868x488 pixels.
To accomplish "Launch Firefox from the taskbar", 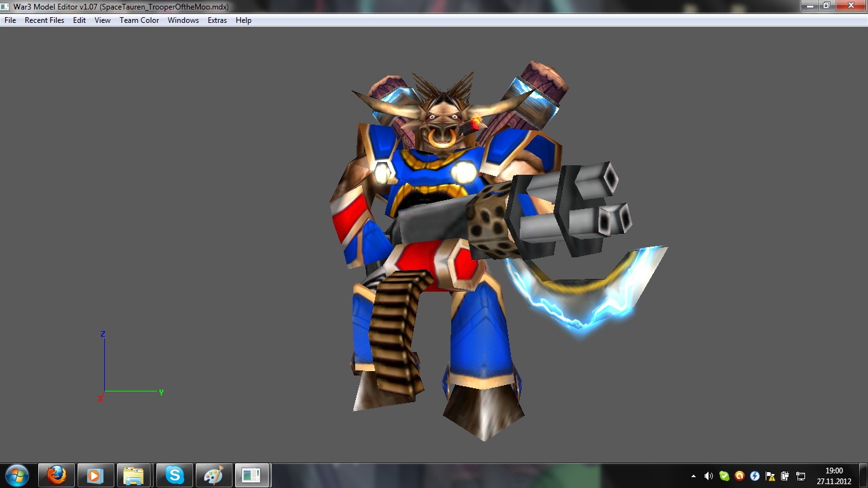I will tap(57, 475).
